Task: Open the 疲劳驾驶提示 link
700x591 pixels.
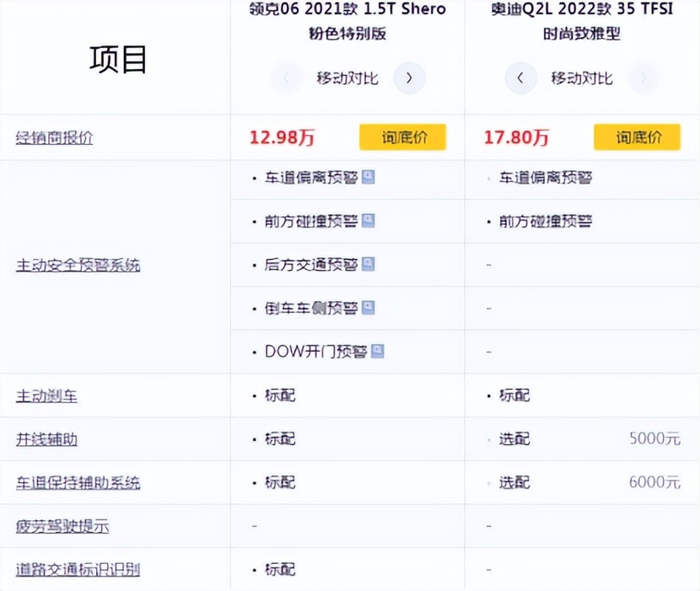Action: (x=62, y=526)
